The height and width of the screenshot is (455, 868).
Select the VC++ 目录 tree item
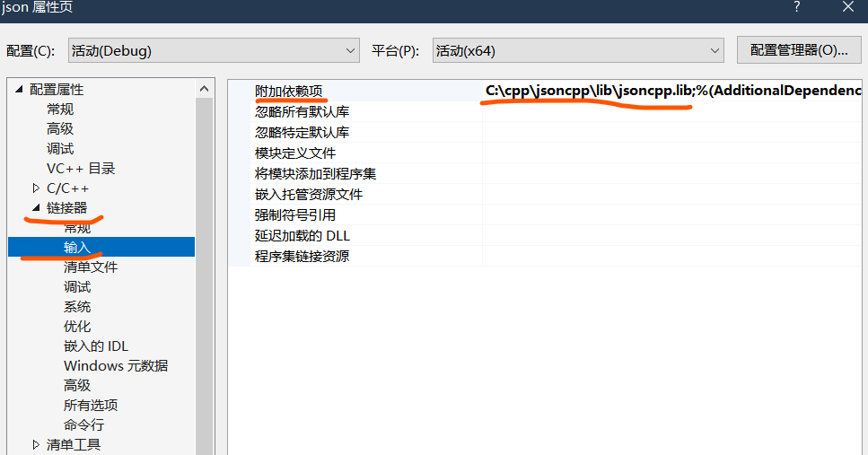[x=81, y=169]
